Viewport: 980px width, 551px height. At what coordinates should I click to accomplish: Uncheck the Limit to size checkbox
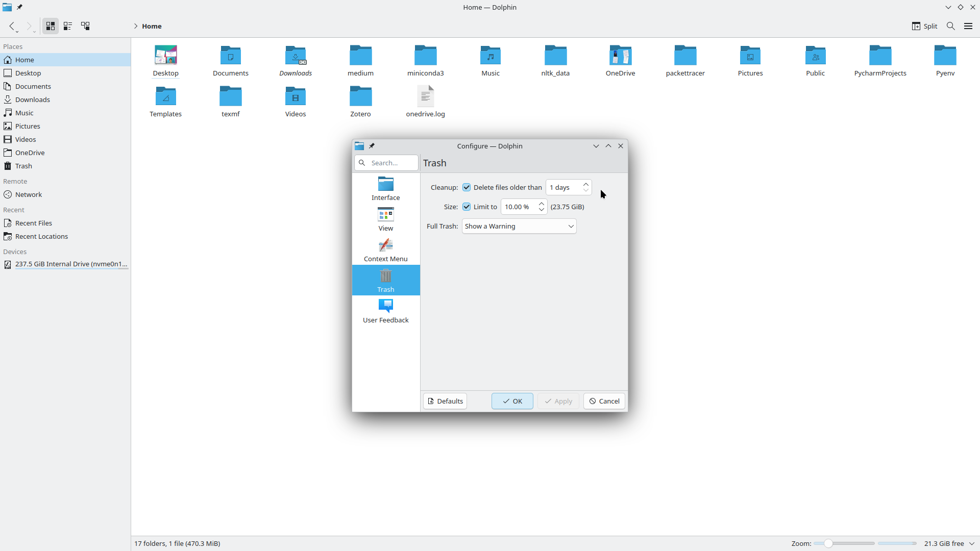(467, 207)
